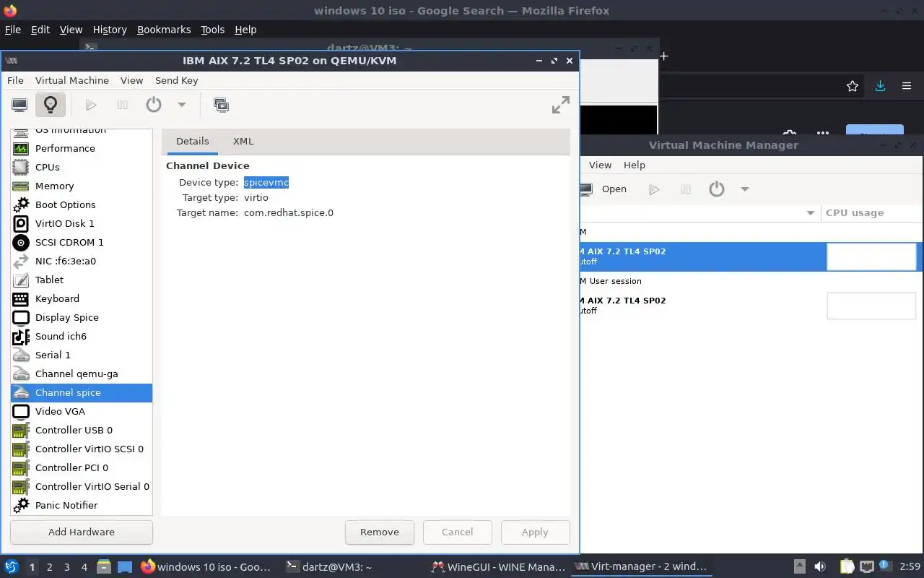Open the View menu of the VM window
This screenshot has width=924, height=578.
131,80
